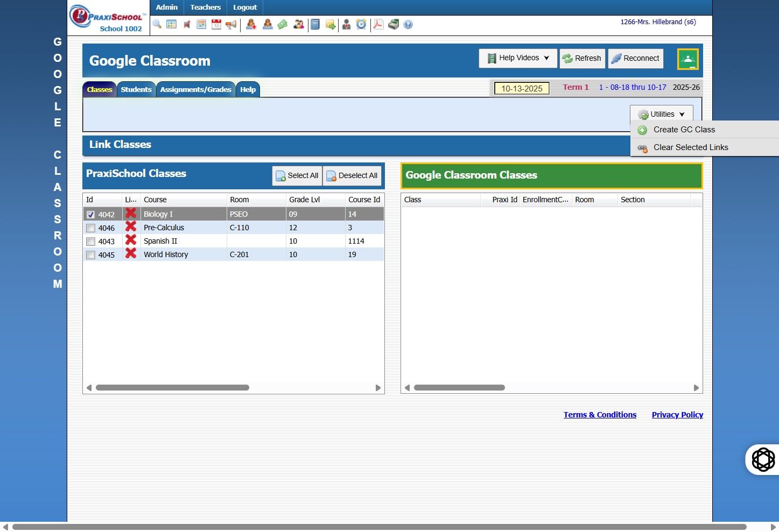Click the add student icon with red plus
The width and height of the screenshot is (779, 532).
(x=251, y=24)
